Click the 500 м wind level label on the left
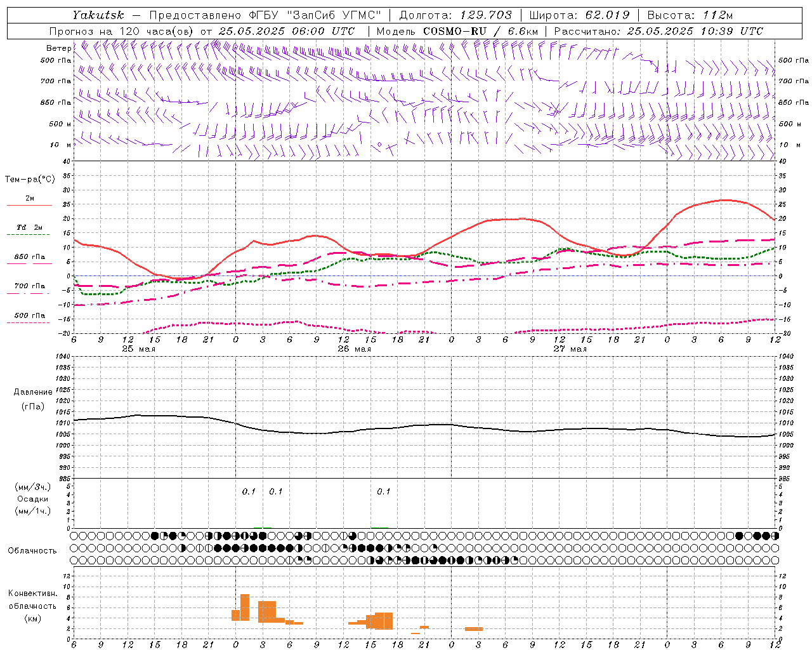This screenshot has height=650, width=812. click(60, 124)
